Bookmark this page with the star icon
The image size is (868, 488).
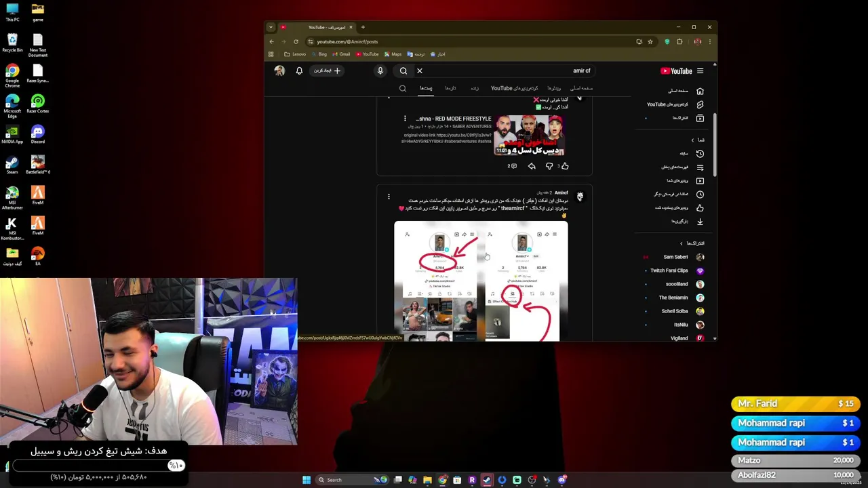650,41
